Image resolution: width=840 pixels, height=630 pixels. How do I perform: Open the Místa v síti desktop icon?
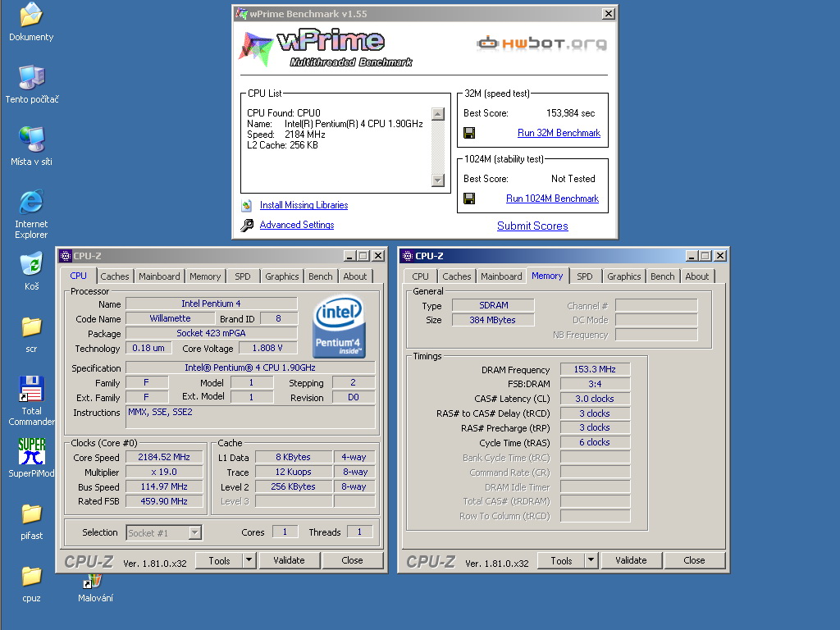(31, 139)
